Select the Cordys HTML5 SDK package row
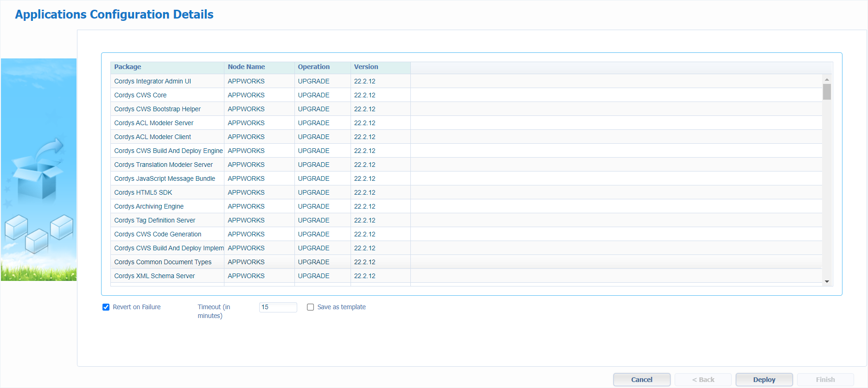868x388 pixels. pyautogui.click(x=143, y=192)
